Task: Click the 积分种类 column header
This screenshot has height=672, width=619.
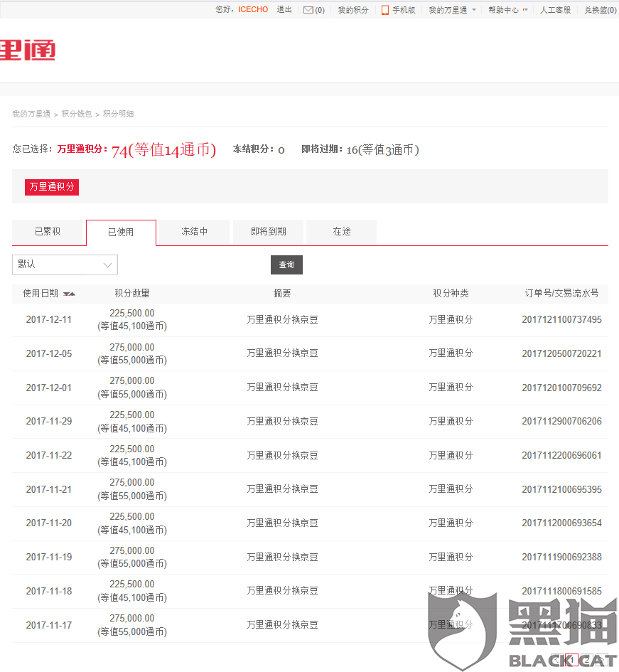Action: (x=451, y=294)
